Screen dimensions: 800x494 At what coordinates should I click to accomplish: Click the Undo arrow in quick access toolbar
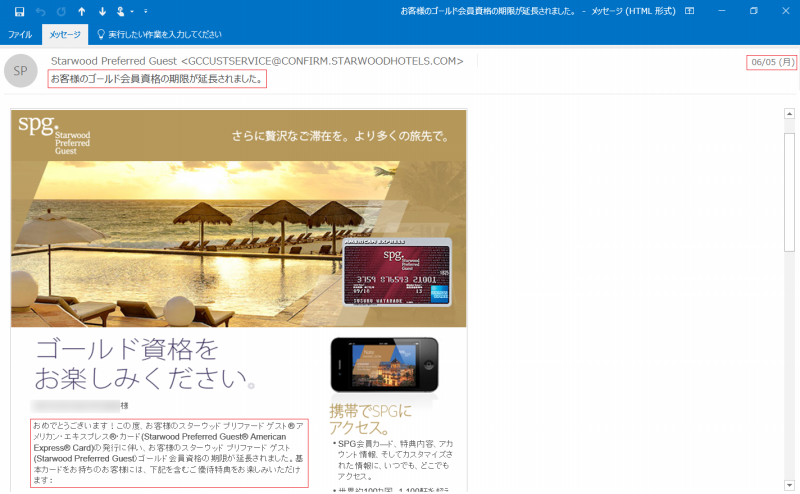point(41,11)
